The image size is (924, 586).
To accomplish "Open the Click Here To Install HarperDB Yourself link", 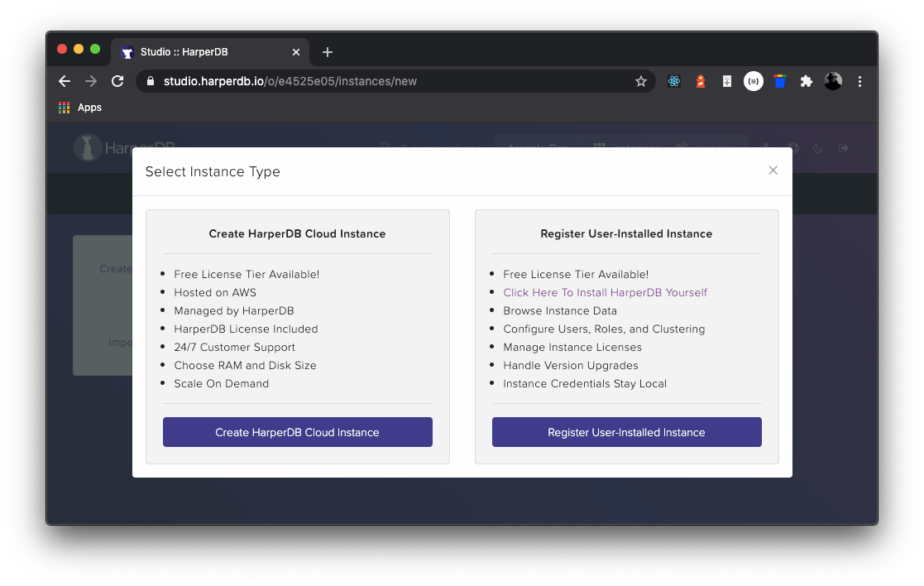I will pos(605,292).
